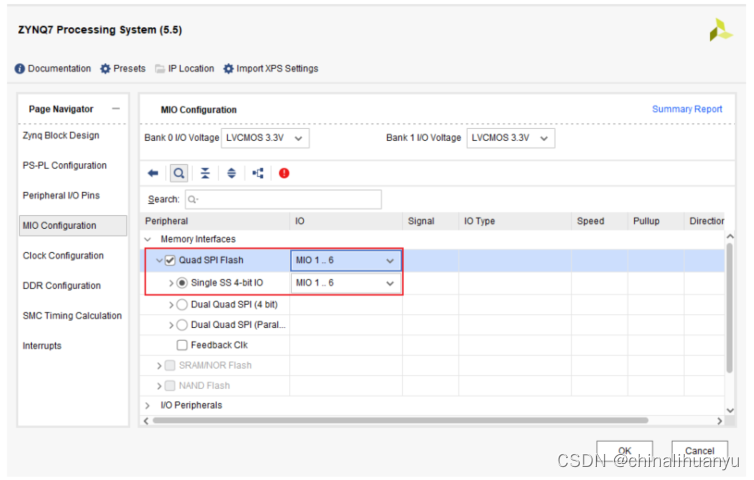
Task: Click the vertical scrollbar thumb
Action: click(729, 308)
